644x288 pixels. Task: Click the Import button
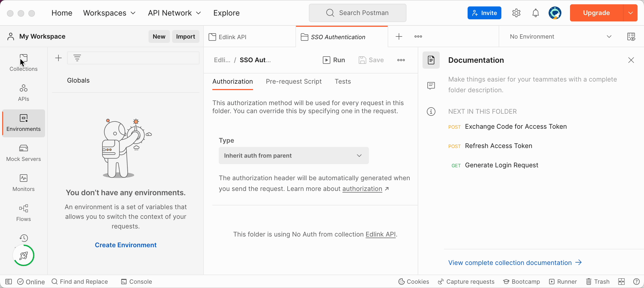(186, 36)
